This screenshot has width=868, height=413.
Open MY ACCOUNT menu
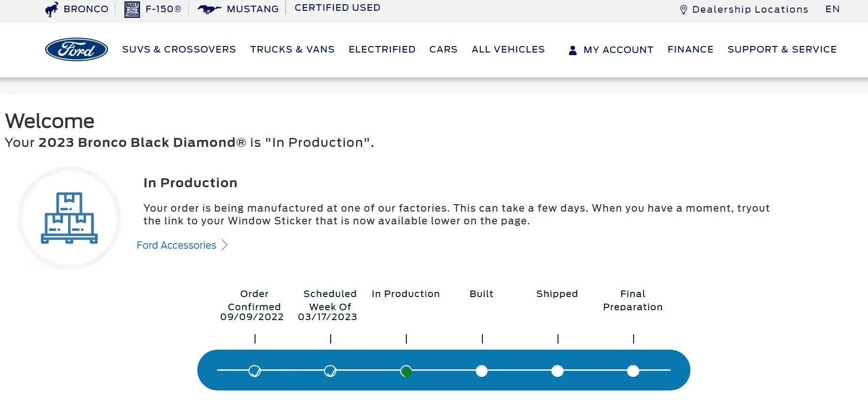(618, 50)
